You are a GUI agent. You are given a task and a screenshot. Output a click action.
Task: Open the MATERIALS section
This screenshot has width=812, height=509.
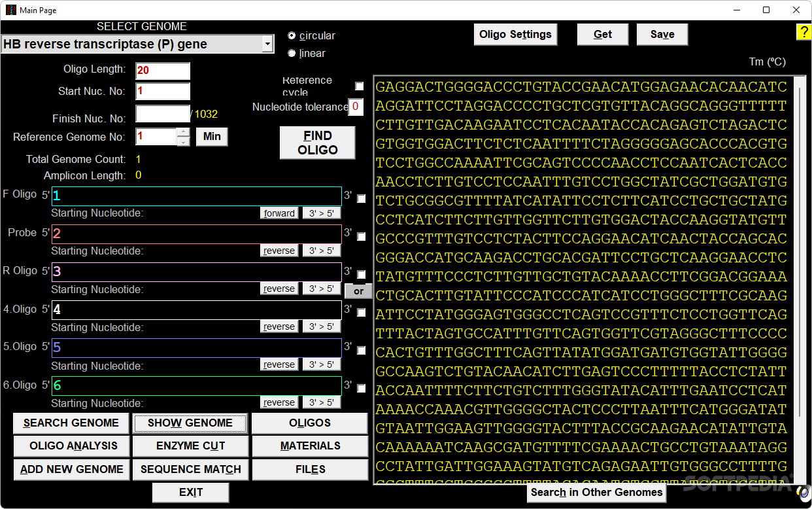[x=310, y=446]
